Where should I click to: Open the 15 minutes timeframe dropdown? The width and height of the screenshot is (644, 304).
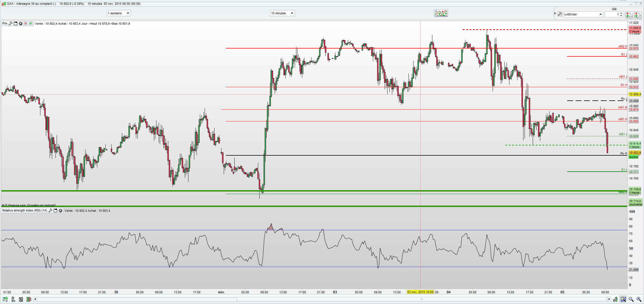pyautogui.click(x=292, y=13)
